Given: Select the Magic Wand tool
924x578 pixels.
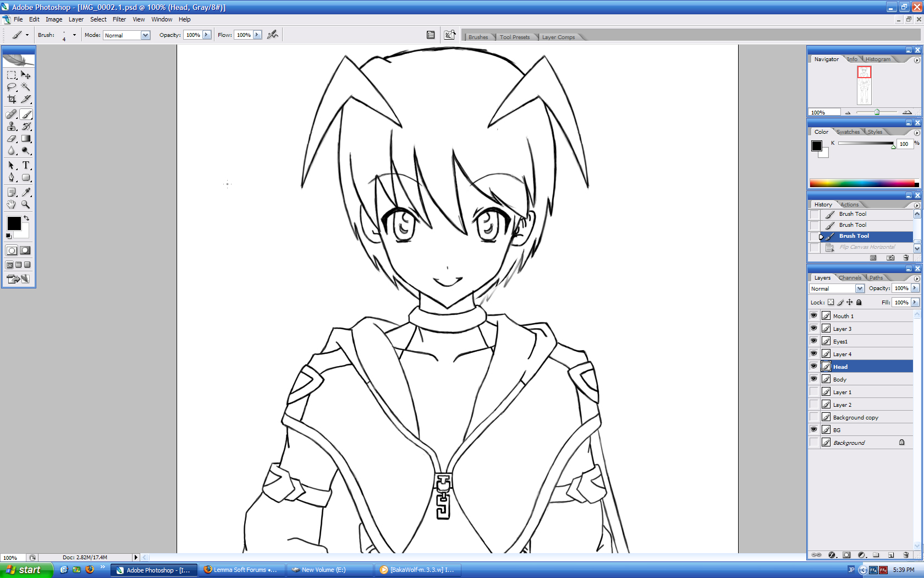Looking at the screenshot, I should tap(26, 87).
